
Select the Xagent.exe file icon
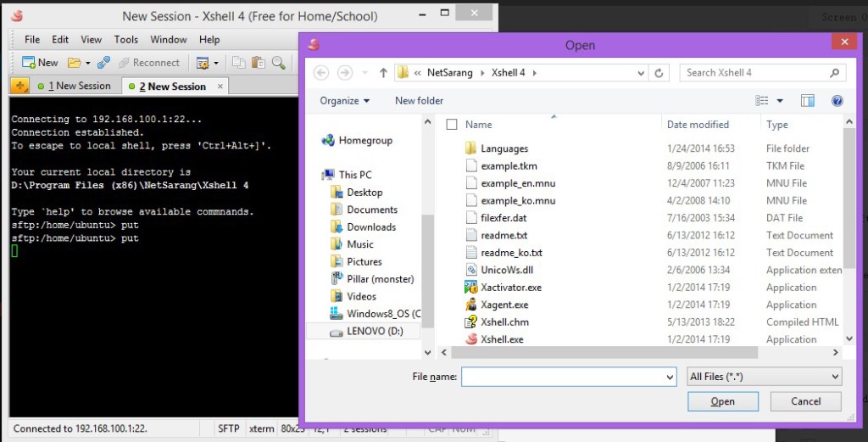pyautogui.click(x=471, y=304)
